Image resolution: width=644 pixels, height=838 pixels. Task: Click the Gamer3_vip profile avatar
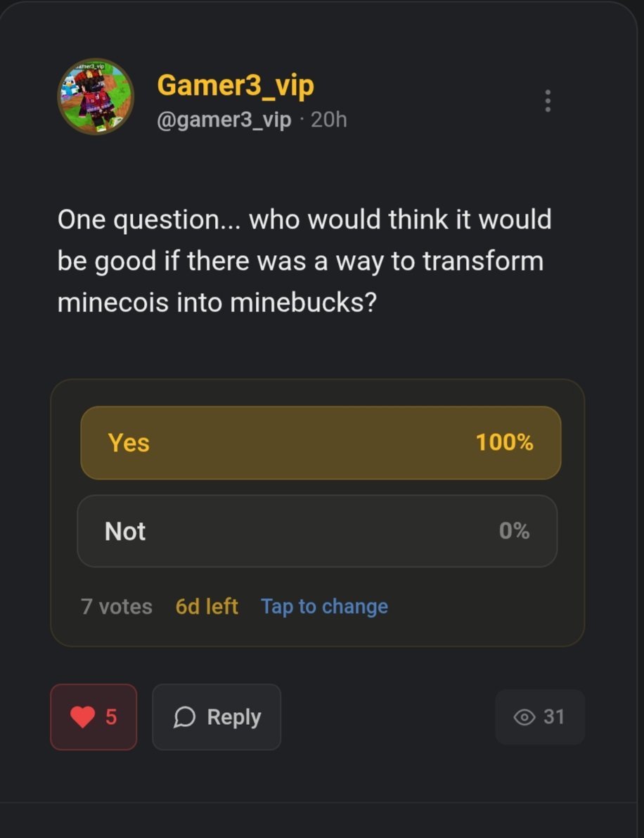(x=96, y=96)
